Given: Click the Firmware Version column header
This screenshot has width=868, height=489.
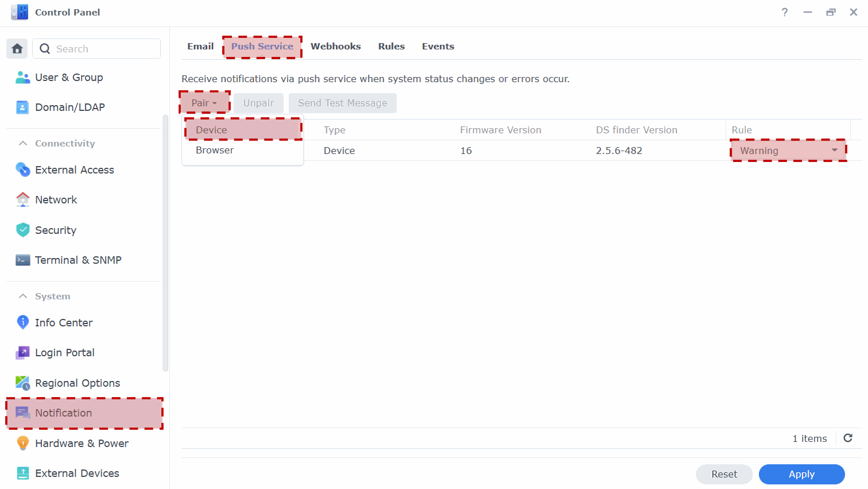Looking at the screenshot, I should click(x=501, y=130).
